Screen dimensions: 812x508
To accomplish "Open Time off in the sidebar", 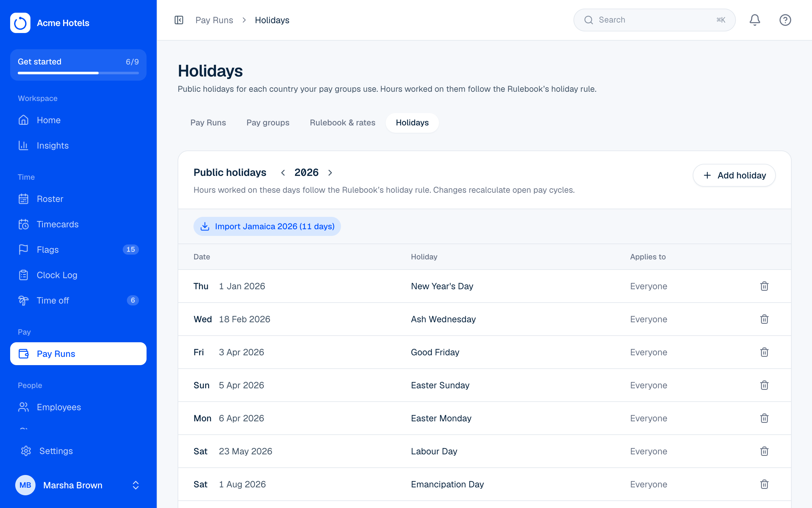I will (x=78, y=300).
